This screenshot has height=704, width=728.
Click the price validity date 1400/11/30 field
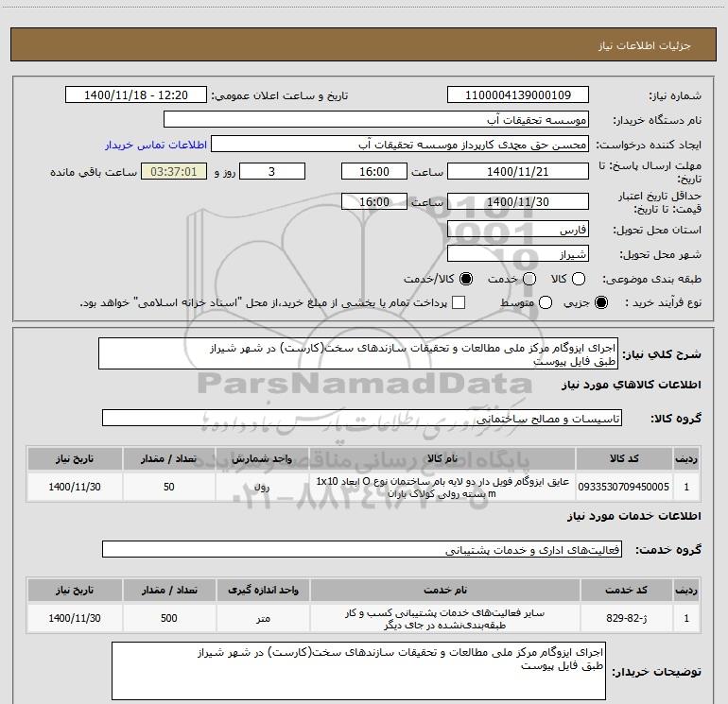click(x=518, y=202)
